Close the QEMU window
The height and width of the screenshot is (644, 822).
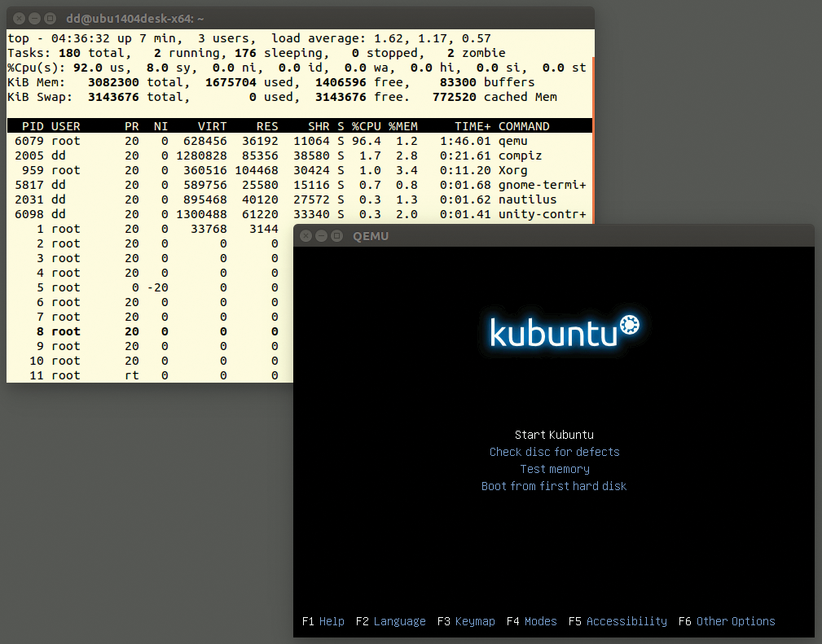pos(306,235)
